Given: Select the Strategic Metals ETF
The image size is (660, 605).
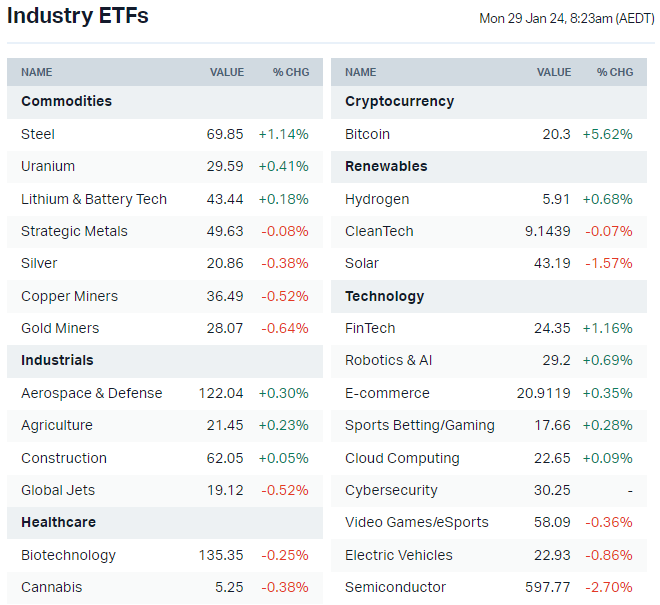Looking at the screenshot, I should pos(74,231).
